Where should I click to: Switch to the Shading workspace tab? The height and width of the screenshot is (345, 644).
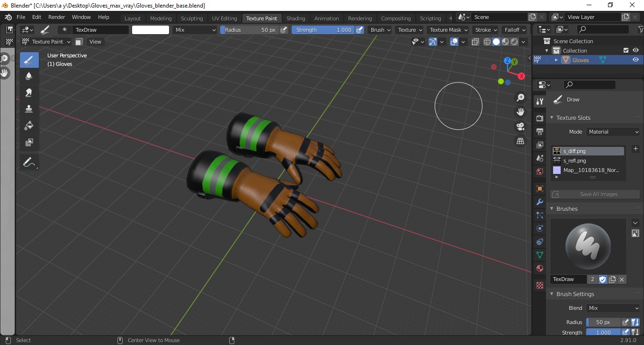pyautogui.click(x=296, y=18)
